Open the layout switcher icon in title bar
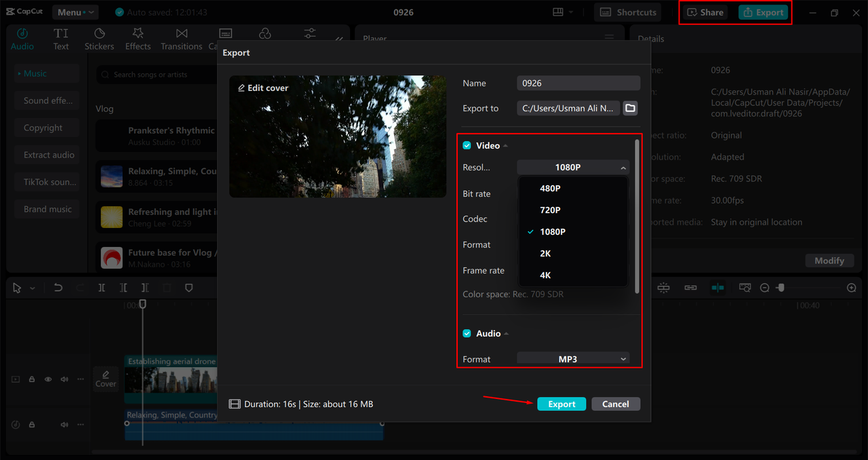 [x=558, y=12]
